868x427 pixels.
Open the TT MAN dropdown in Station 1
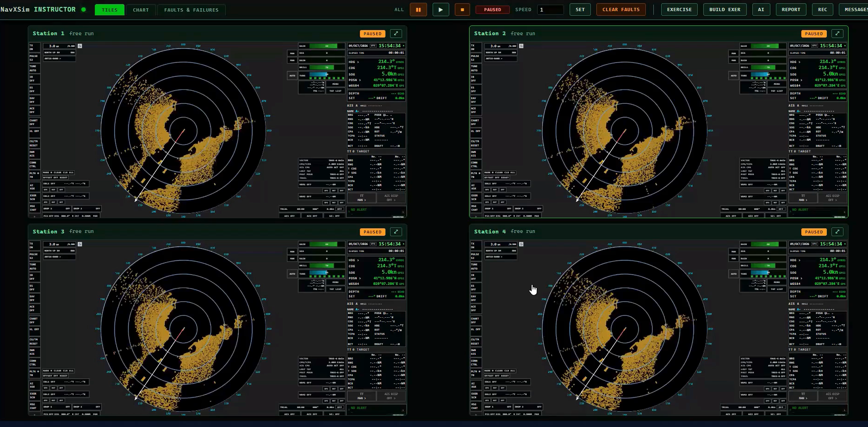click(x=362, y=198)
